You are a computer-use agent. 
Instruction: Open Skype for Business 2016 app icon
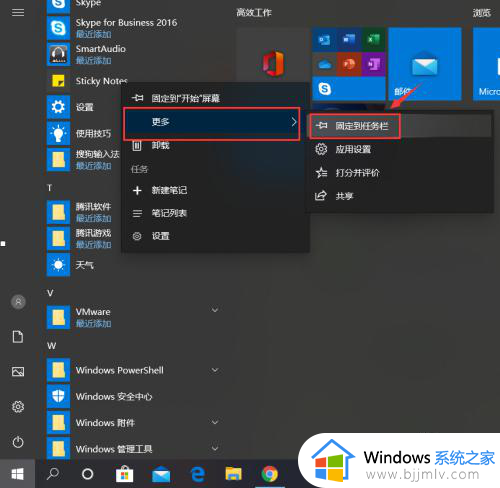click(58, 28)
